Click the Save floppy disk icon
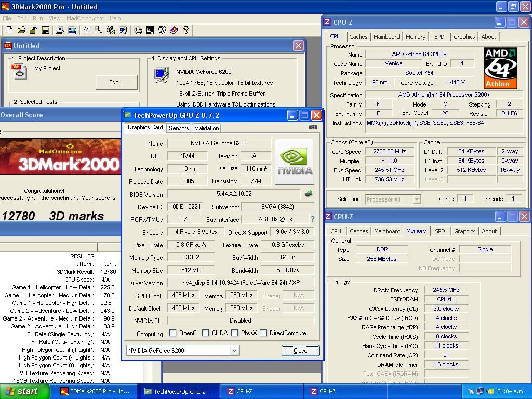The width and height of the screenshot is (532, 399). tap(45, 31)
